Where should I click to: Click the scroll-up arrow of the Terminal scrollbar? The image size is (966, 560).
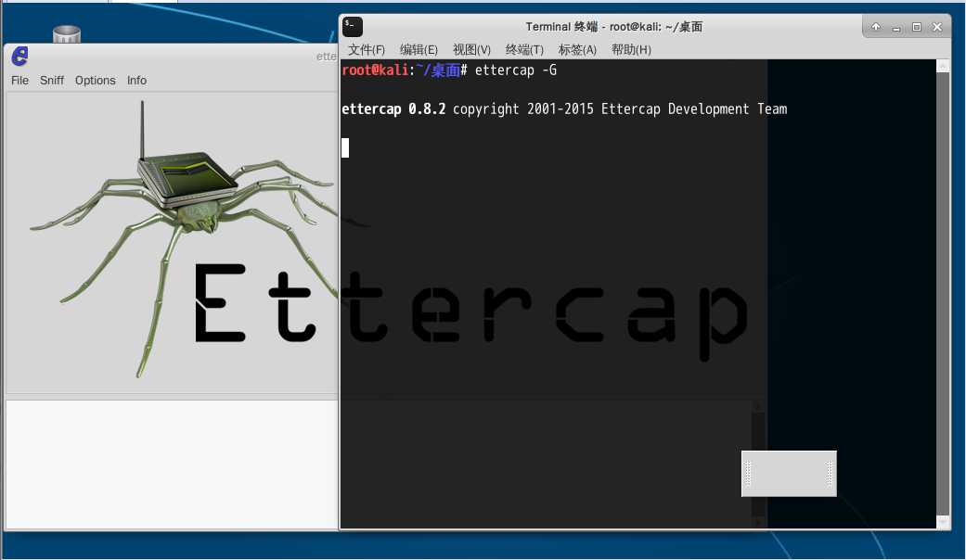coord(943,66)
